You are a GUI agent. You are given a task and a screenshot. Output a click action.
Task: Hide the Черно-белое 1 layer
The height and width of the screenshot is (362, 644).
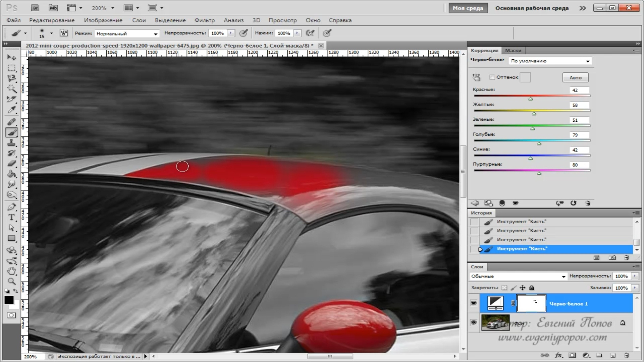coord(474,303)
